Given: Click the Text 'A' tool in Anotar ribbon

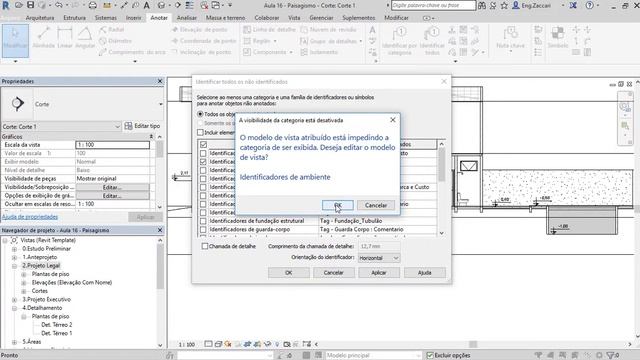Looking at the screenshot, I should click(372, 30).
